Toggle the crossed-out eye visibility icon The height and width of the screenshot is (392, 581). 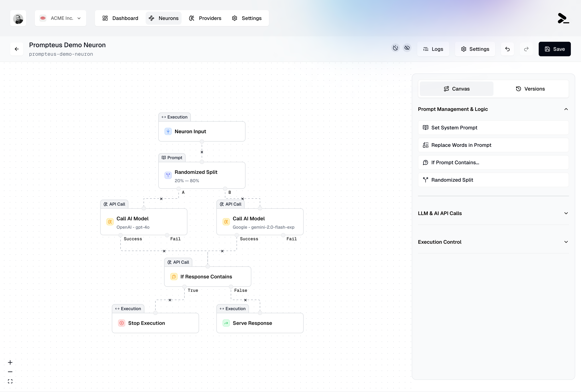pos(407,48)
